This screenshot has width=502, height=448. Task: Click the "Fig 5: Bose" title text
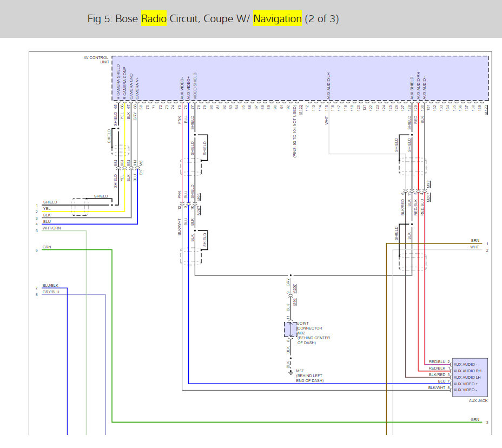pos(113,18)
